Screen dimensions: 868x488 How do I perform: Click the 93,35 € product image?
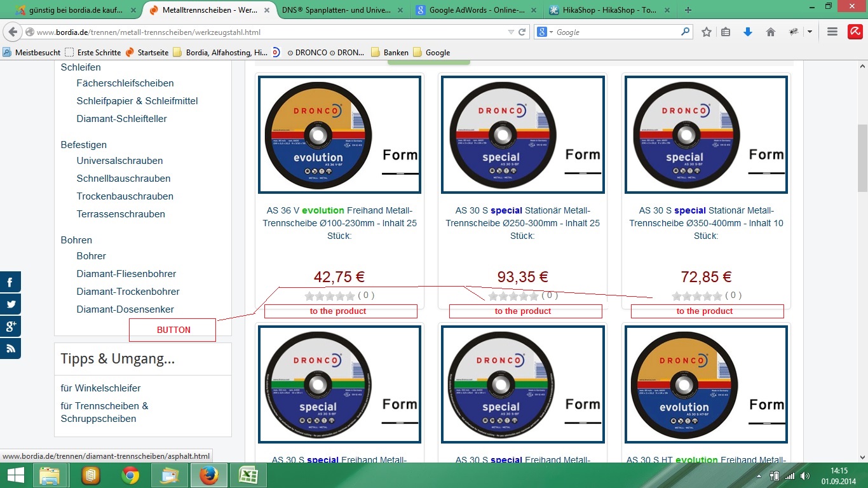[522, 135]
